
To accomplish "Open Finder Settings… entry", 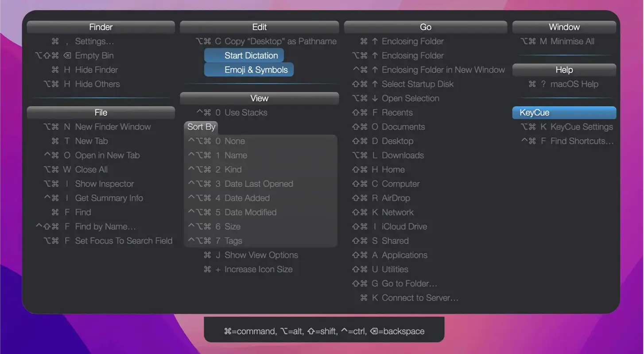I will 94,42.
